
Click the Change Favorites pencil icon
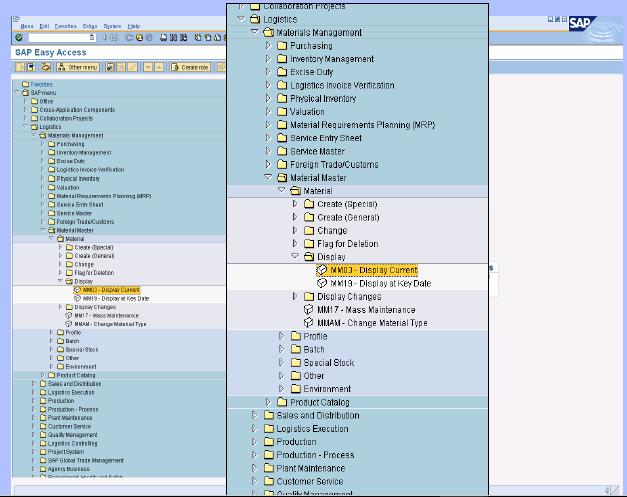[132, 67]
